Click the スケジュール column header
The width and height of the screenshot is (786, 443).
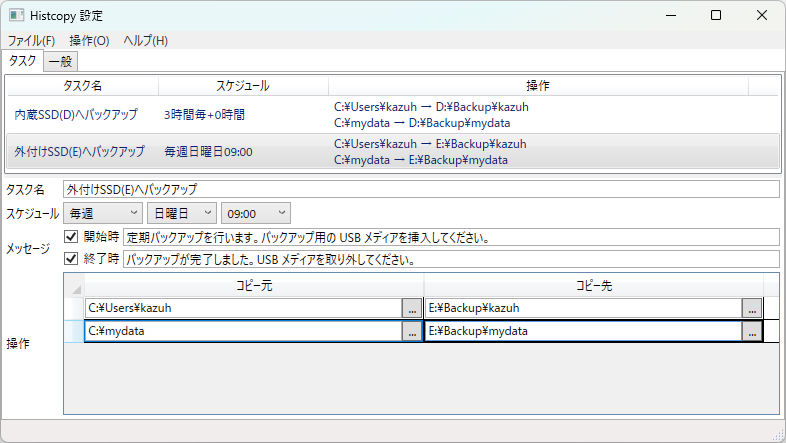(243, 86)
